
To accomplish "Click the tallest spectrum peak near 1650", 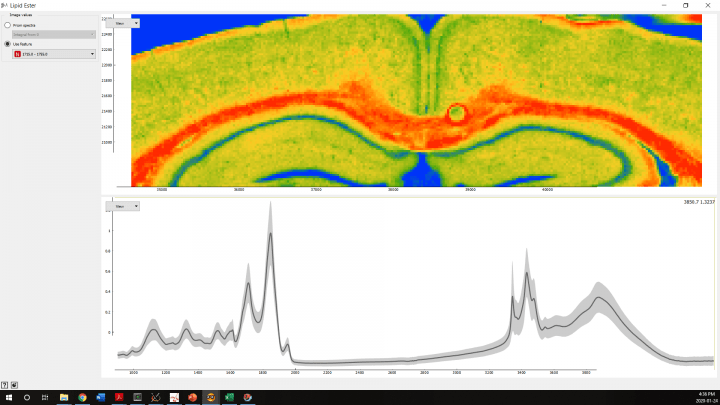I will click(270, 235).
